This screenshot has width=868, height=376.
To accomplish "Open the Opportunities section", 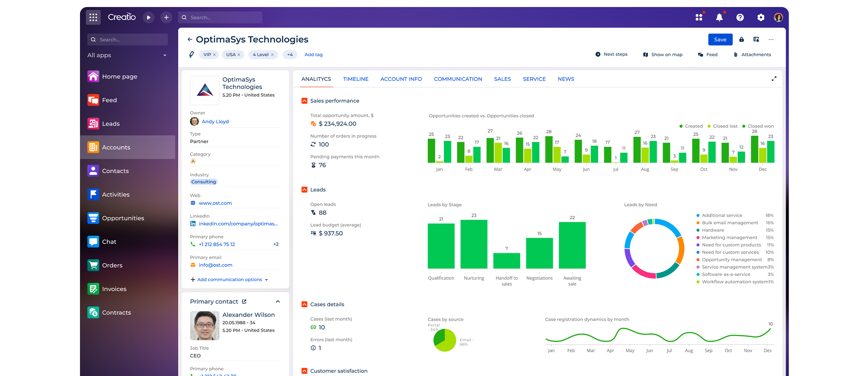I will tap(123, 218).
